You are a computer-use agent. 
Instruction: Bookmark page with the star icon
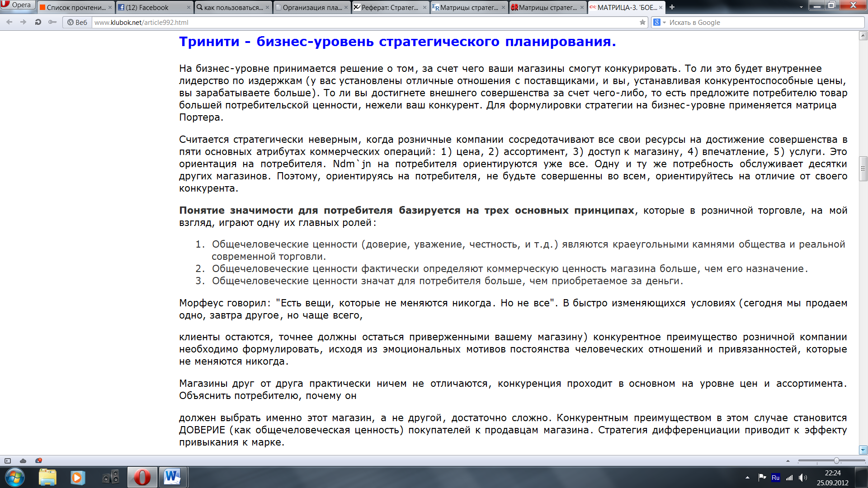pos(642,22)
